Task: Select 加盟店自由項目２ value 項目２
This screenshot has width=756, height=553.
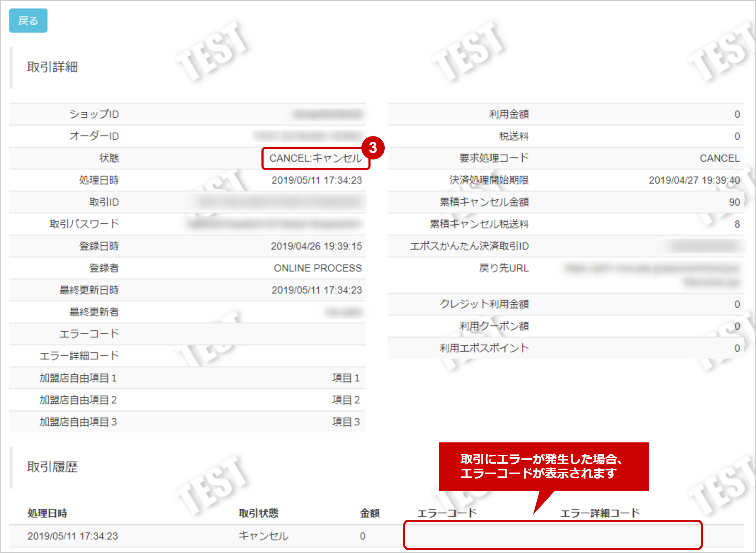Action: [x=346, y=400]
